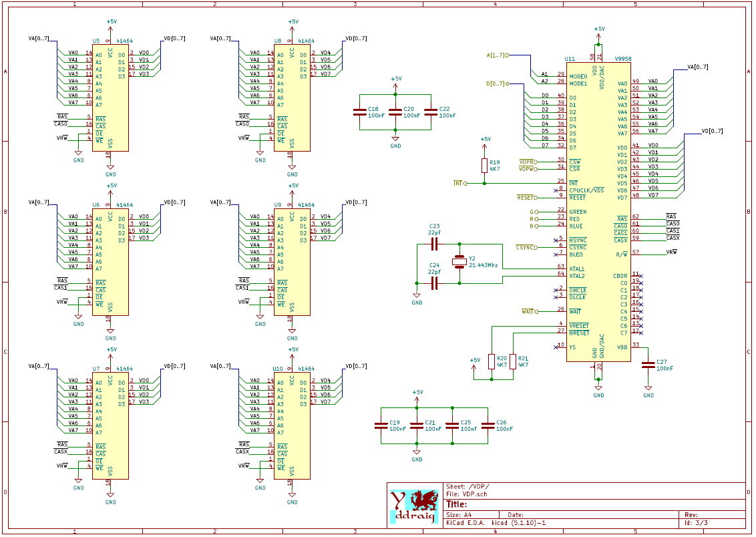Screen dimensions: 756x537
Task: Select capacitor C26 100nF
Action: point(488,425)
